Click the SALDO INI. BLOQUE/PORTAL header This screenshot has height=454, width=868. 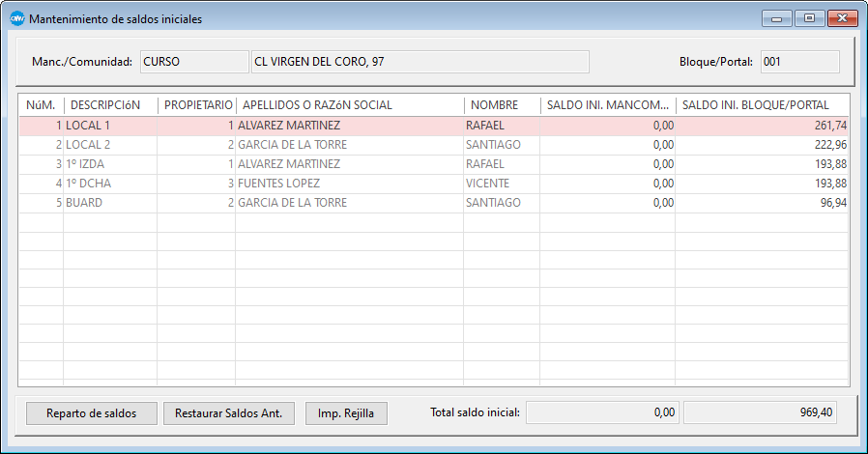(761, 104)
